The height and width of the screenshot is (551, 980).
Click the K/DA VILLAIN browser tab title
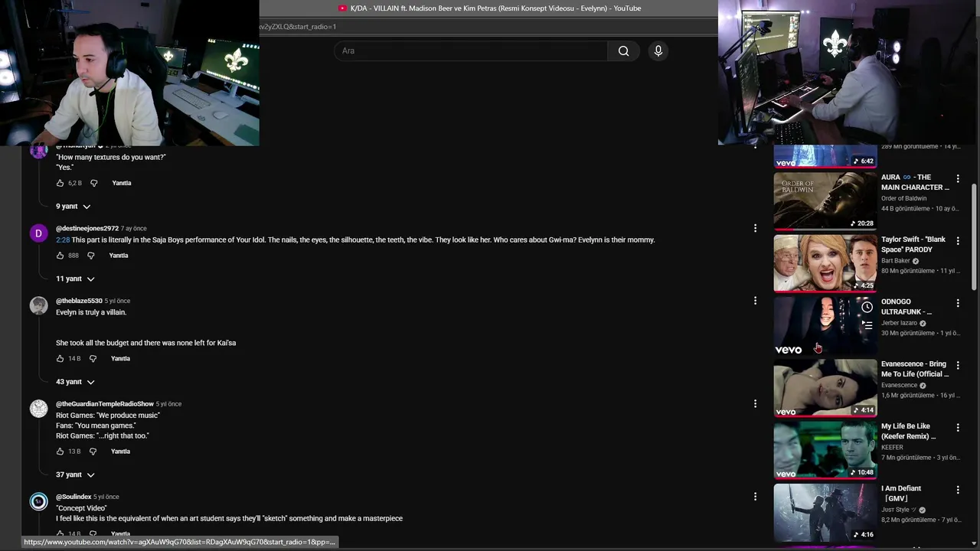[495, 8]
